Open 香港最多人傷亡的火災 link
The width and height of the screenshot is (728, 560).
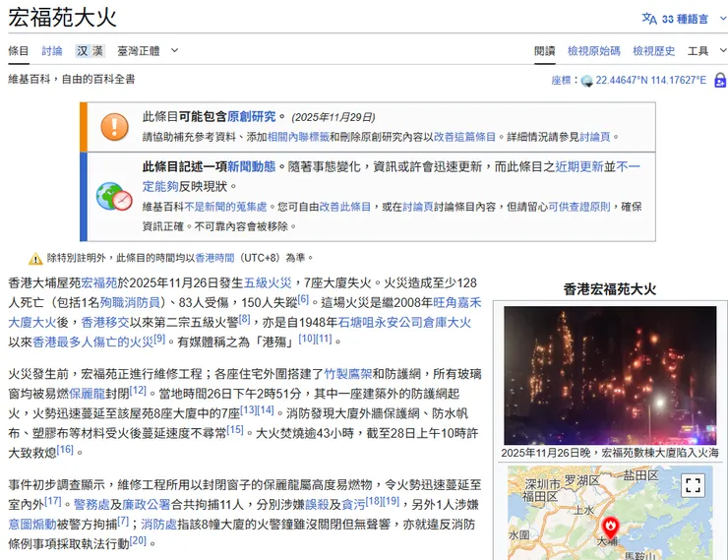click(92, 342)
